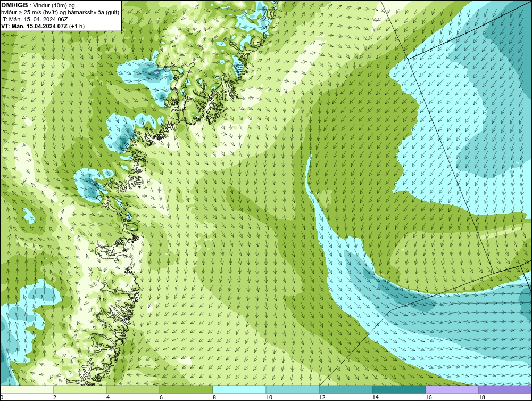
Task: Click the light green 2–4 m/s legend swatch
Action: [x=80, y=389]
